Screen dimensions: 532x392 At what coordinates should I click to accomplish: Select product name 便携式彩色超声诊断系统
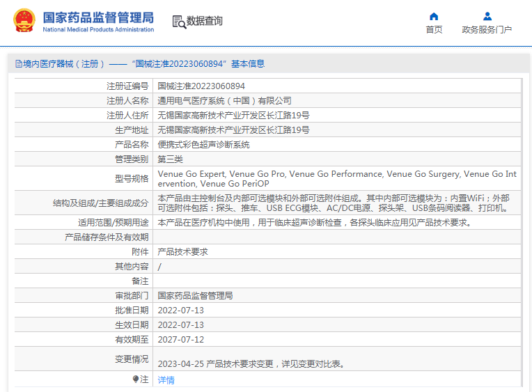pos(203,145)
